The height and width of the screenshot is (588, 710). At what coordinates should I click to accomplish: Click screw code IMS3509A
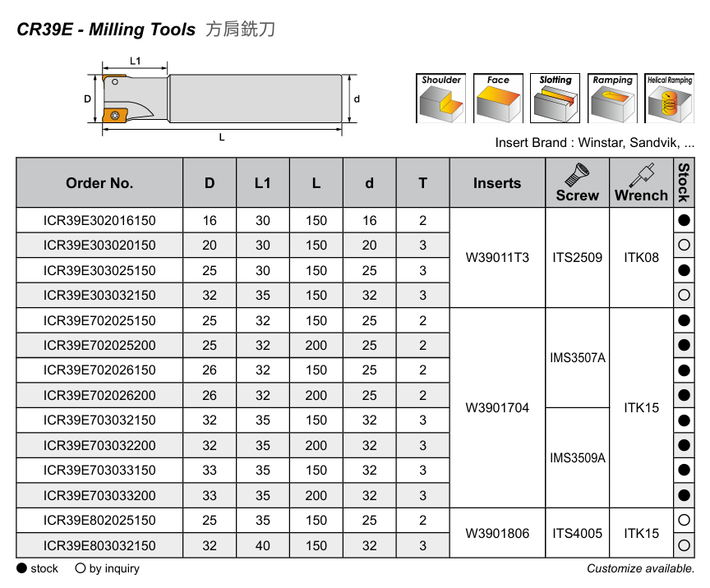pyautogui.click(x=578, y=457)
